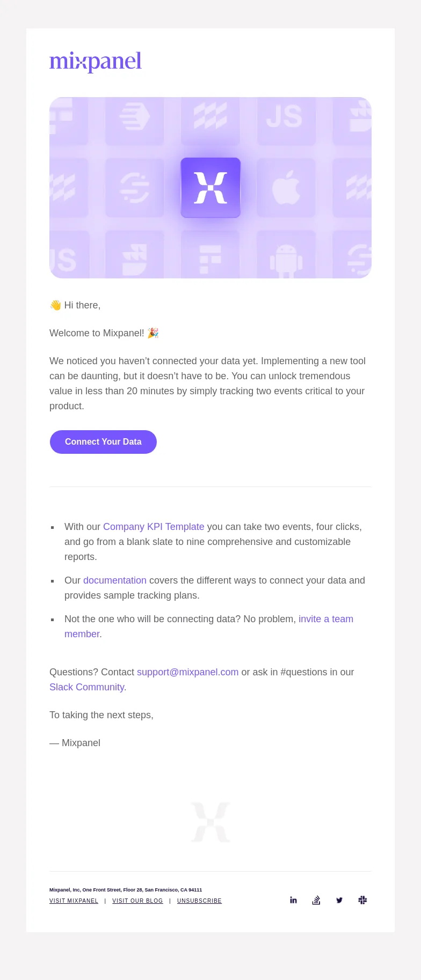Screen dimensions: 421x980
Task: Open the Company KPI Template link
Action: [x=154, y=527]
